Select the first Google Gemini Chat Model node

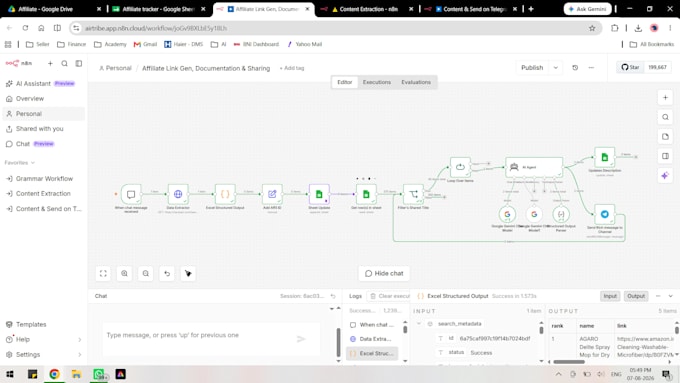point(507,214)
